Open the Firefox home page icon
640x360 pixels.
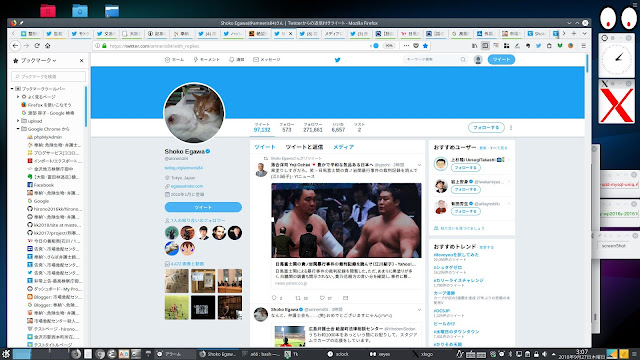48,46
